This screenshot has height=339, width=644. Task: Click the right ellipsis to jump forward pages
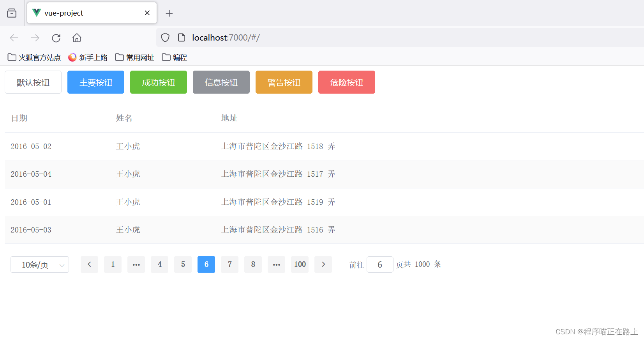(x=276, y=264)
